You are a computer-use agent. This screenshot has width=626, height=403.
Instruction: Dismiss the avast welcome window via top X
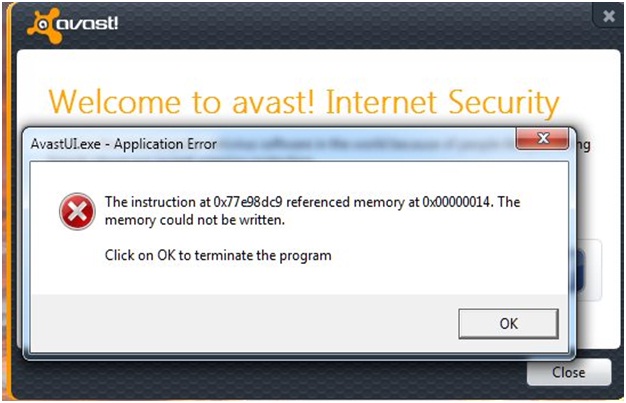tap(609, 16)
